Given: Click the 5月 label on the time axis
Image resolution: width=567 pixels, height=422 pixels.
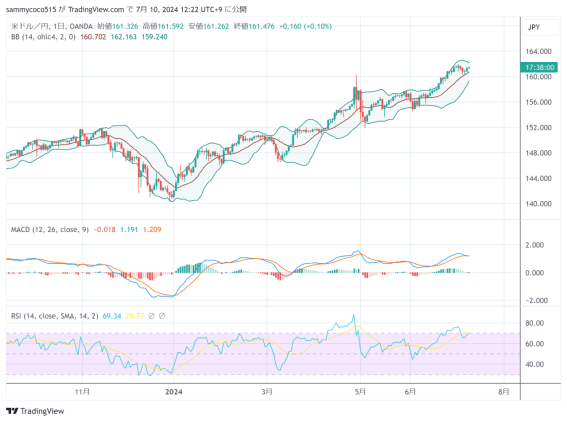Looking at the screenshot, I should tap(360, 392).
